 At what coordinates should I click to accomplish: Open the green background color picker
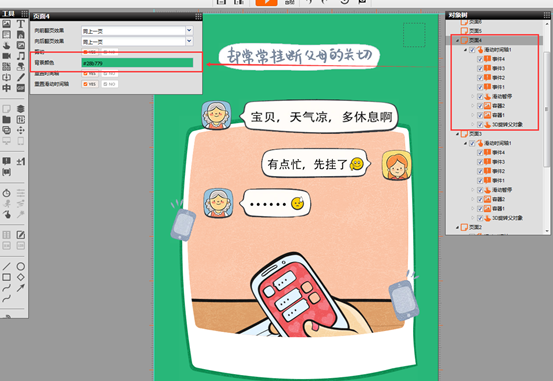[137, 63]
